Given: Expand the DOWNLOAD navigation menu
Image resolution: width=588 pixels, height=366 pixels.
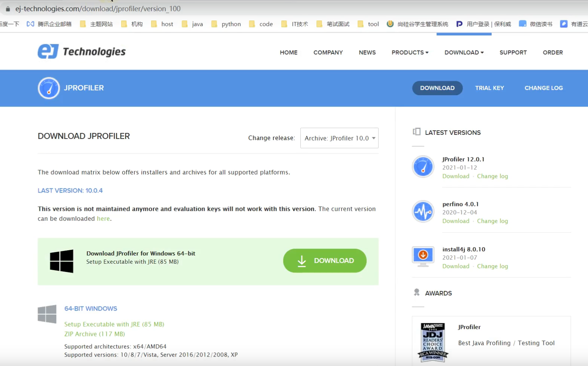Looking at the screenshot, I should [464, 52].
